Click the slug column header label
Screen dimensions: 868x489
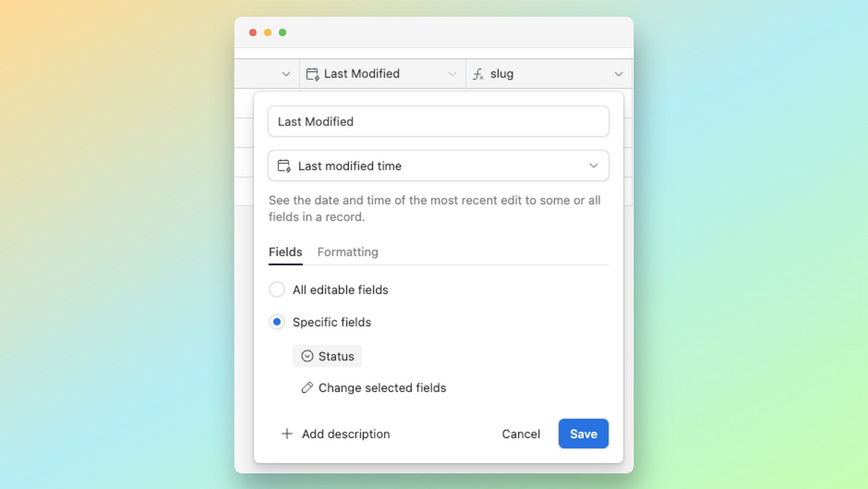[x=502, y=74]
